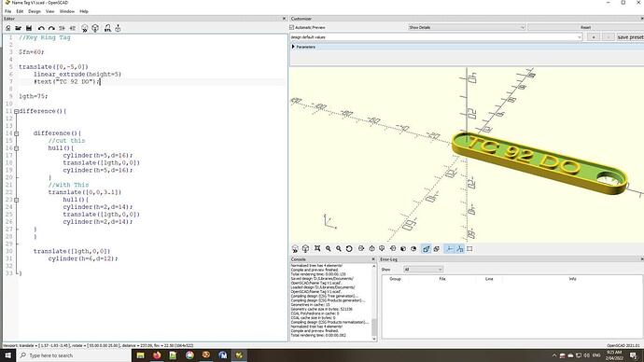
Task: Expand the Parameters section triangle
Action: (x=293, y=47)
